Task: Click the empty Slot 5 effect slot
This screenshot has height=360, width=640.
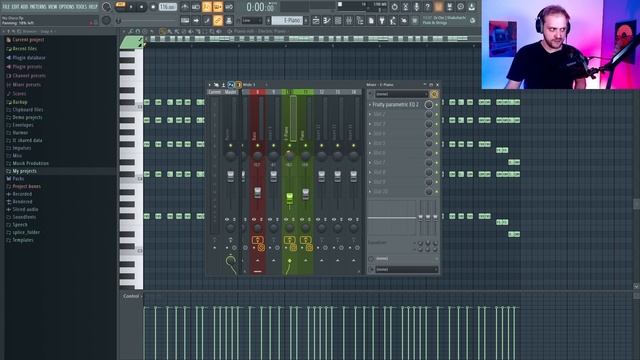Action: tap(397, 144)
